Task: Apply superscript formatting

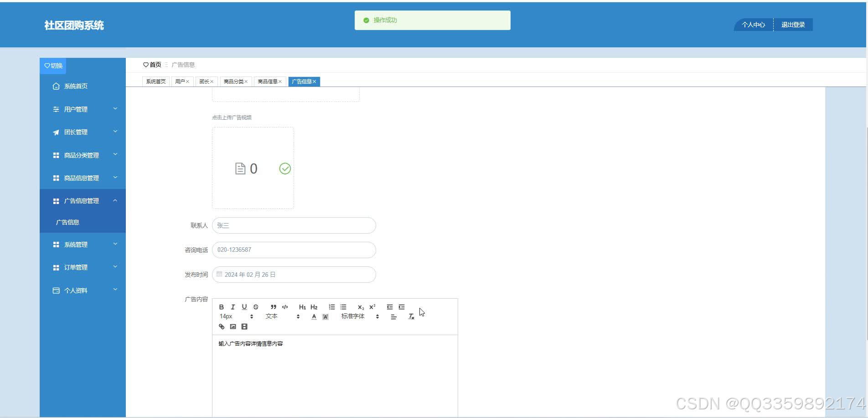Action: click(x=372, y=307)
